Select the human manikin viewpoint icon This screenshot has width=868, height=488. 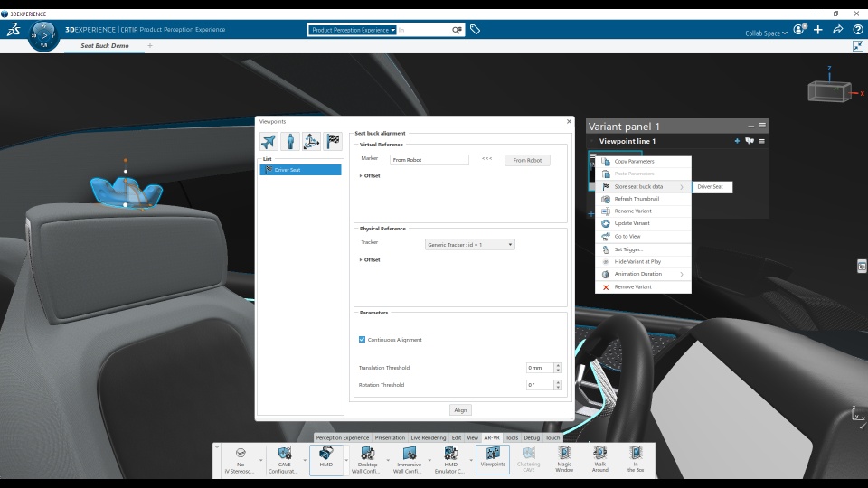[290, 142]
